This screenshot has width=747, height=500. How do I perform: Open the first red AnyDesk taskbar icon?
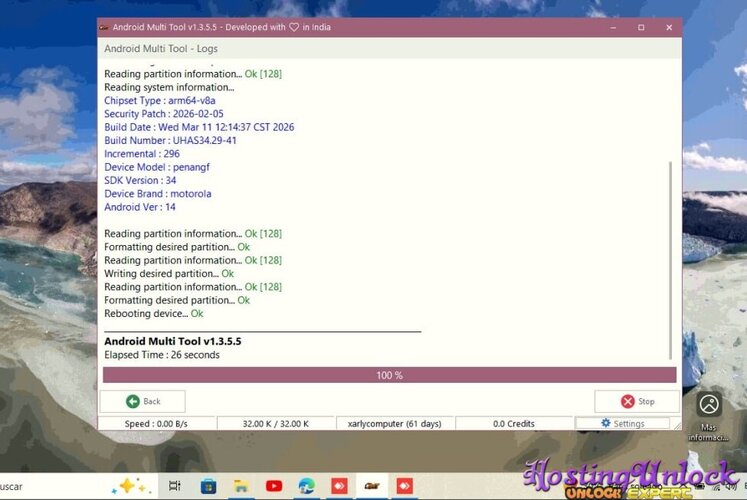pos(339,486)
